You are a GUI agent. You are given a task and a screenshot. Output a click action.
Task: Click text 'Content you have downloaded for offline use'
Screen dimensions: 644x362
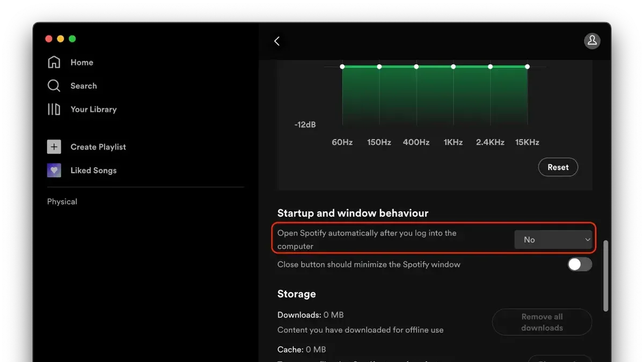tap(361, 330)
